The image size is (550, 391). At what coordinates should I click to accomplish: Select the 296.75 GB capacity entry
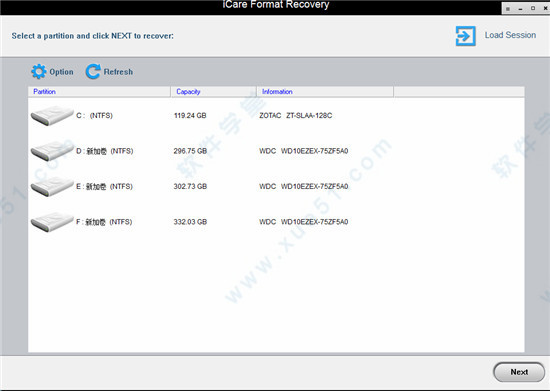pyautogui.click(x=190, y=151)
